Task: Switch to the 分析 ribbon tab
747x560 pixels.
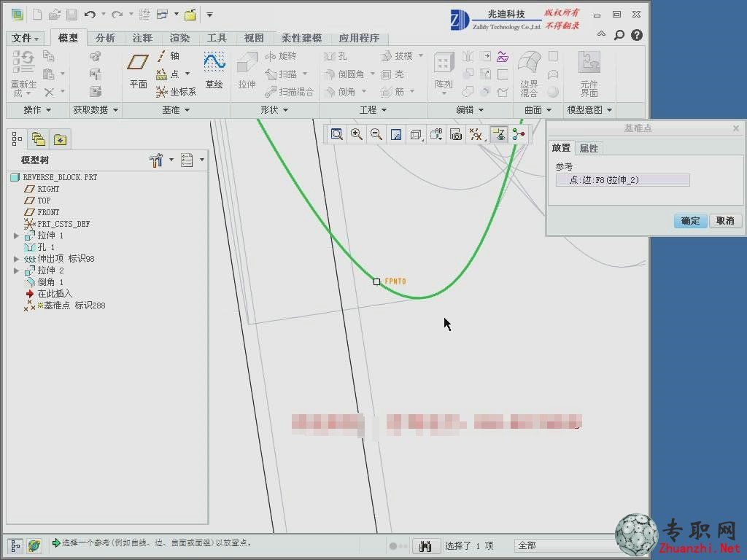Action: click(105, 38)
